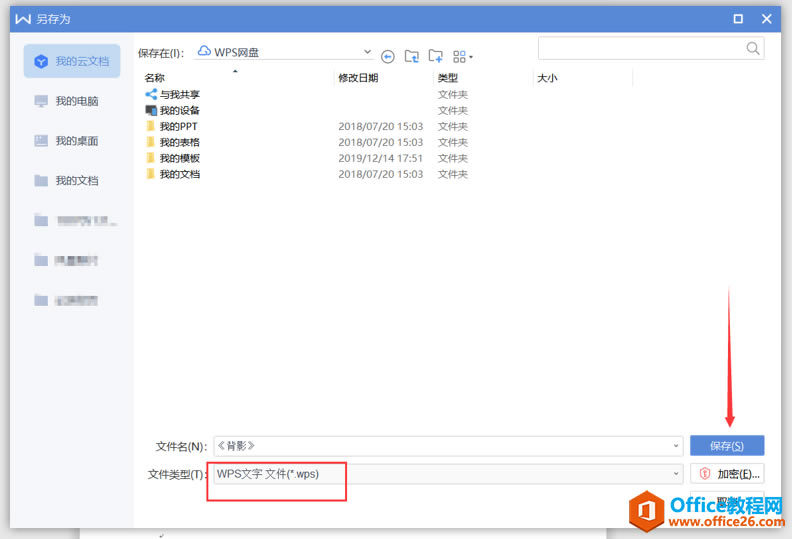Select the 我的表格 folder
The height and width of the screenshot is (539, 792).
[x=180, y=142]
